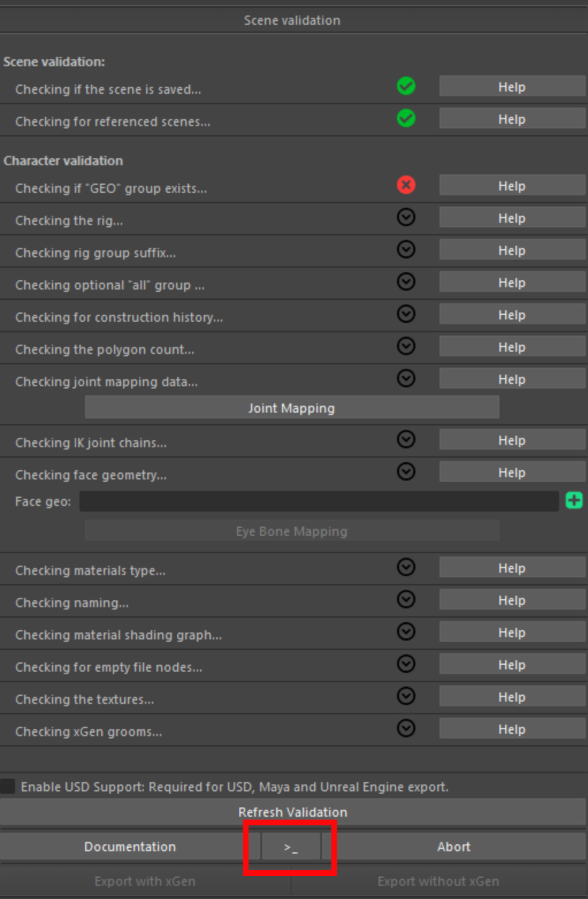
Task: Click status icon for Checking the rig
Action: (x=406, y=218)
